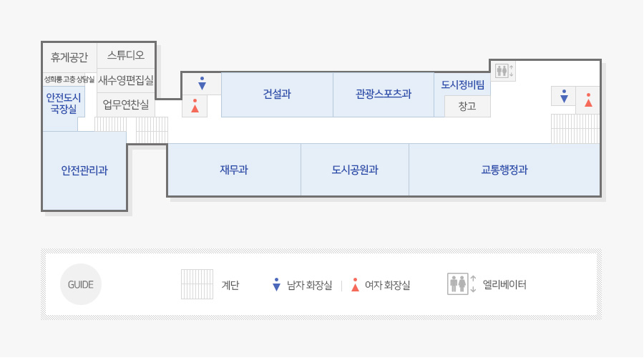Viewport: 644px width, 358px height.
Task: Click the men's restroom icon above 교통행정과
Action: point(564,96)
